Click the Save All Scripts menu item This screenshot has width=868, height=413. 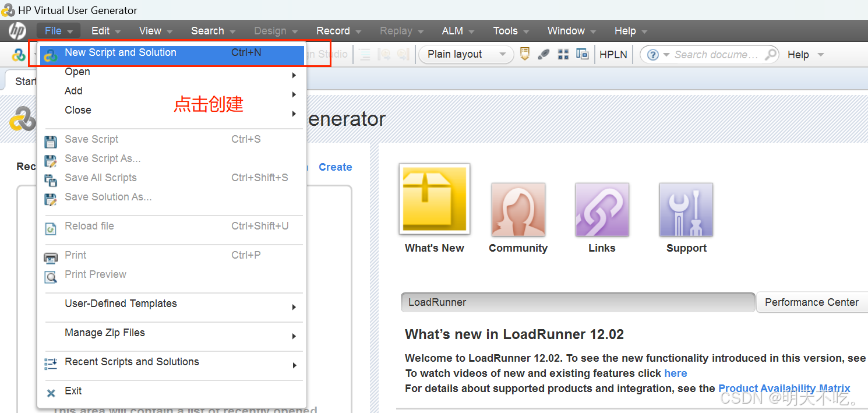(x=172, y=178)
